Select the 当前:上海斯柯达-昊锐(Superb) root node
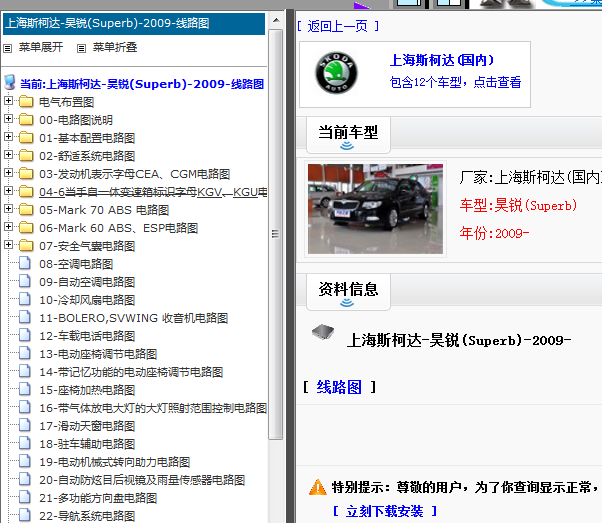The width and height of the screenshot is (602, 523). tap(142, 84)
